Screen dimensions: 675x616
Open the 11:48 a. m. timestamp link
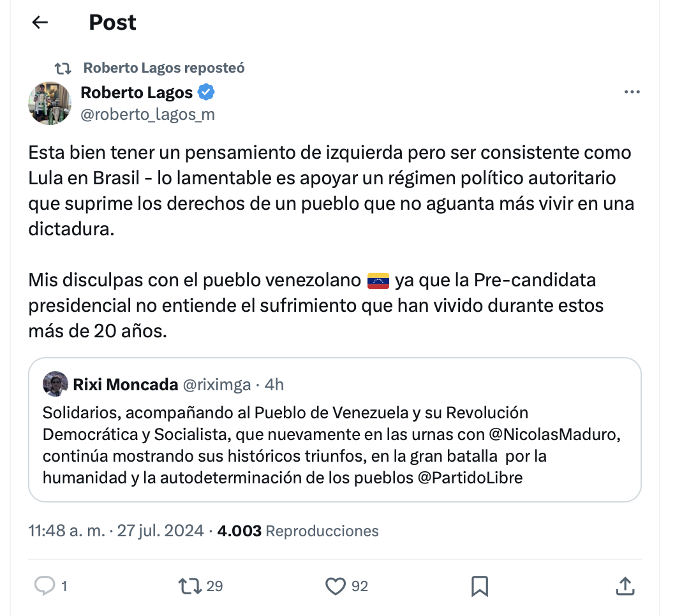(66, 531)
